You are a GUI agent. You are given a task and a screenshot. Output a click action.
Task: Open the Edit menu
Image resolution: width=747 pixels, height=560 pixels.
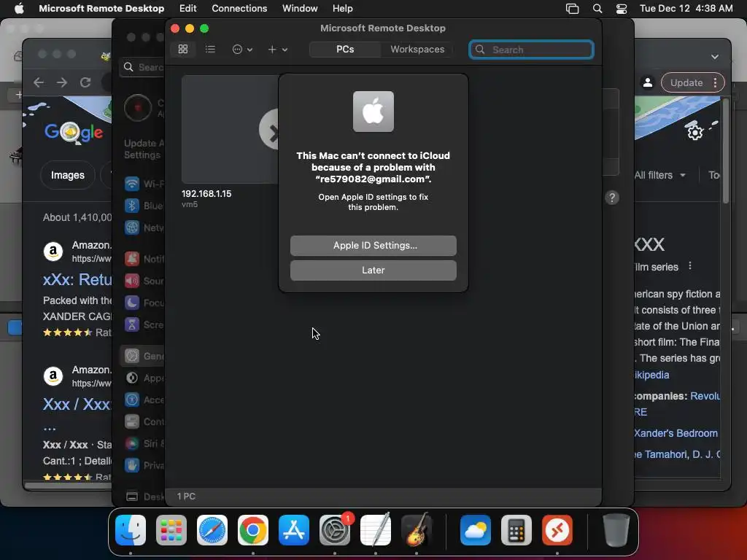click(x=187, y=8)
